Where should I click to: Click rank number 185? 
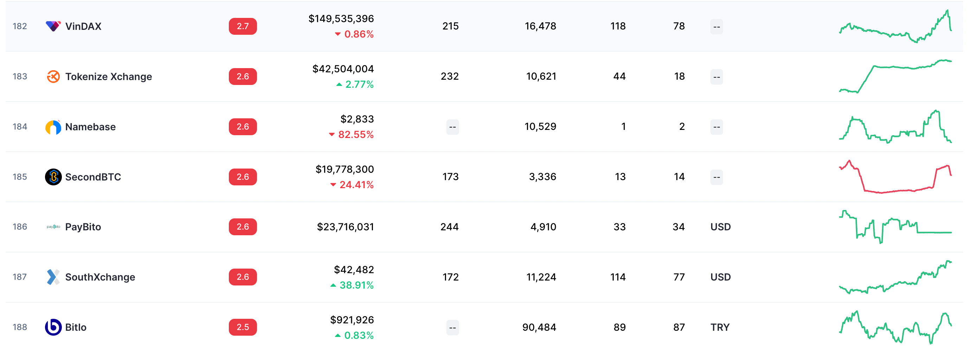pos(20,177)
